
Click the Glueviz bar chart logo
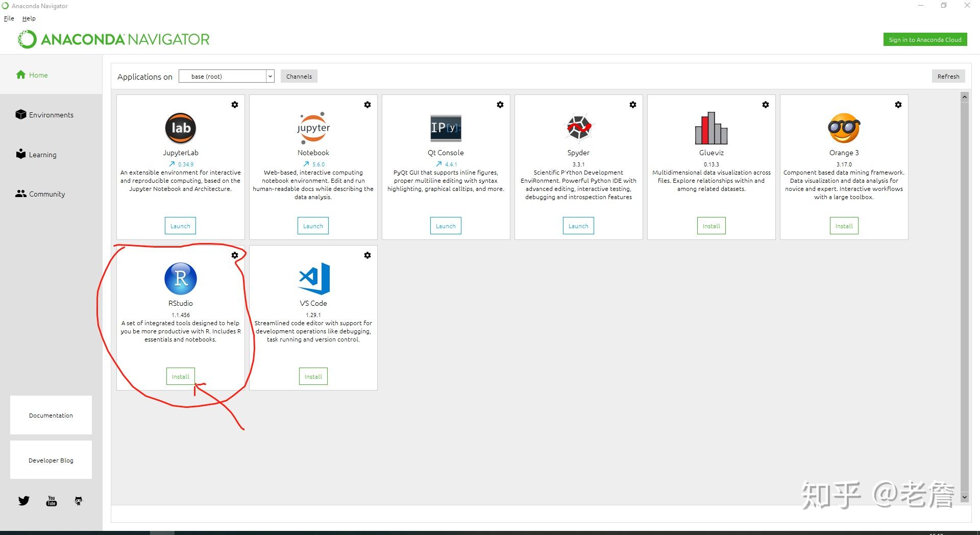(x=712, y=128)
